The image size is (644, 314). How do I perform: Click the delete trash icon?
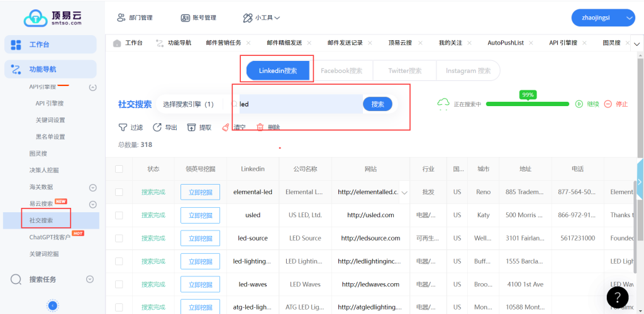260,127
